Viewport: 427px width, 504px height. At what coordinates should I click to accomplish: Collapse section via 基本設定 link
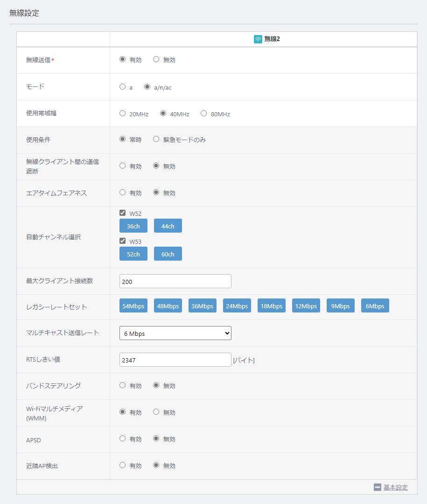pos(396,487)
